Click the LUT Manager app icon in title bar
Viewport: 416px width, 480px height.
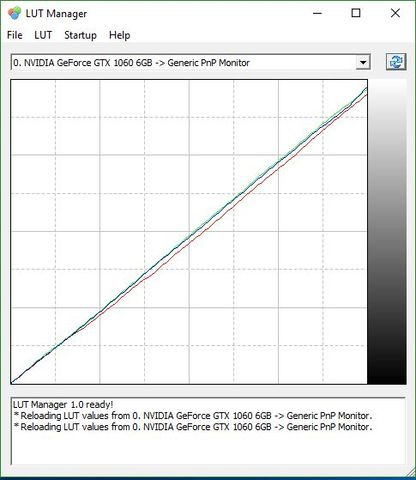14,13
